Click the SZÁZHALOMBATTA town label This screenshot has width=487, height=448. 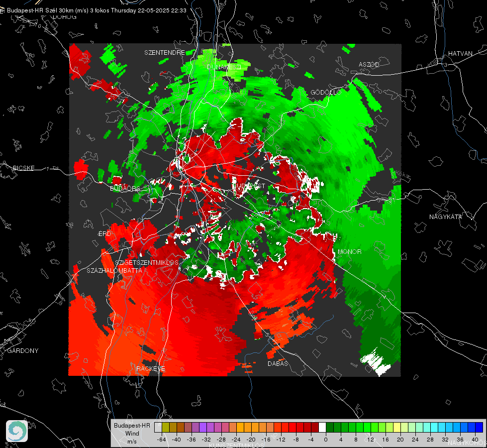point(114,270)
